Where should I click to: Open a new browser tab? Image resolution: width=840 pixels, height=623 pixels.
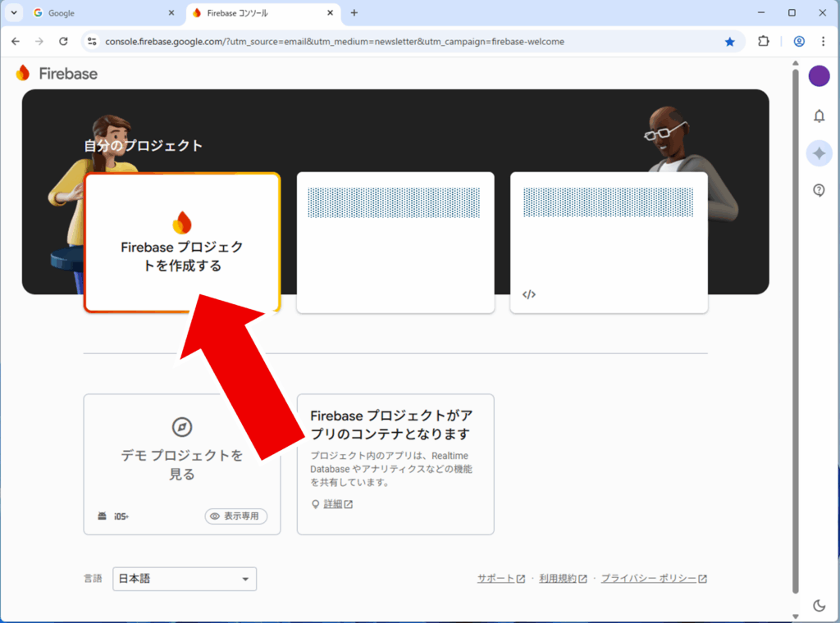pos(354,13)
